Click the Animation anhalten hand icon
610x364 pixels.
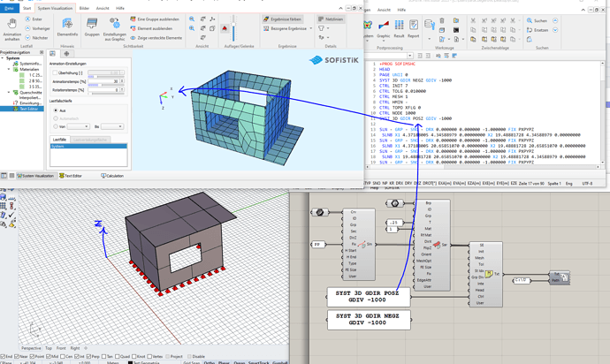12,23
